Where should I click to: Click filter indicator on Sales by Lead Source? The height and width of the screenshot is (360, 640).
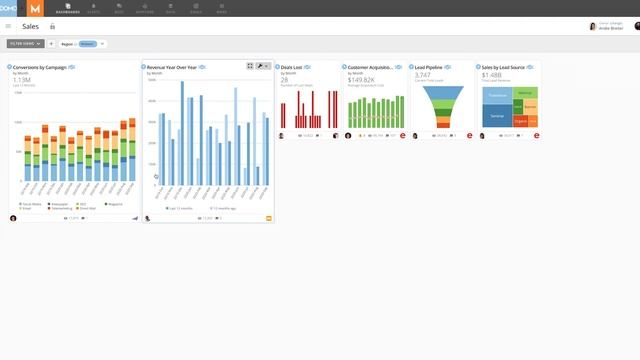coord(530,67)
